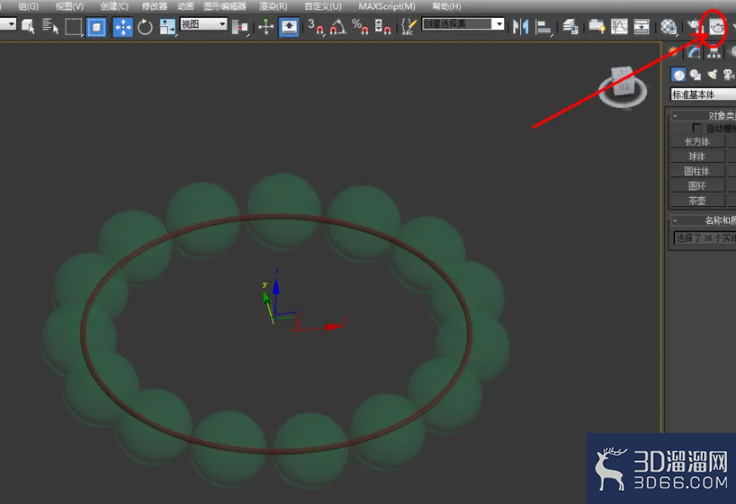The height and width of the screenshot is (504, 736).
Task: Open the Schematic View
Action: click(641, 27)
